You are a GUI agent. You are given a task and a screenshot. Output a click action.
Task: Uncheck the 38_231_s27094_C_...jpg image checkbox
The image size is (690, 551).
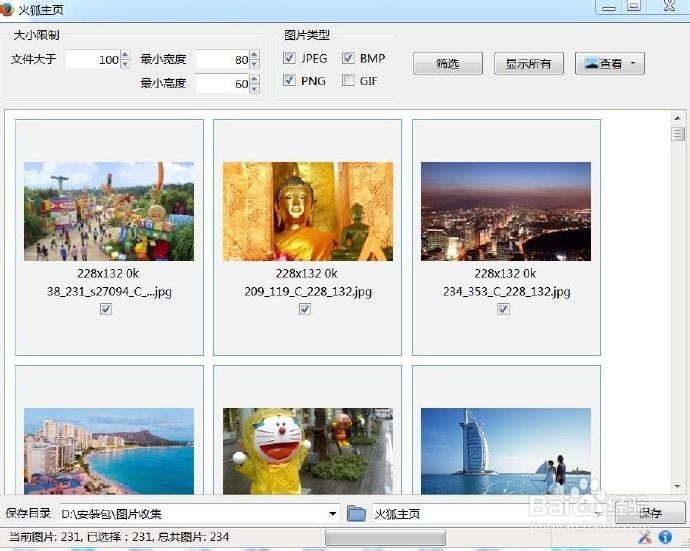106,309
